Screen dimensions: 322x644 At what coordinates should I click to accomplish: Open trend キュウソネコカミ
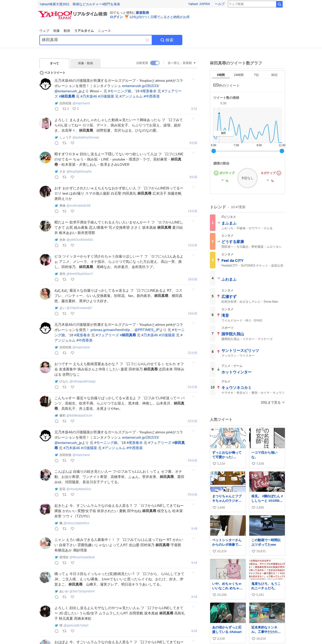[236, 388]
